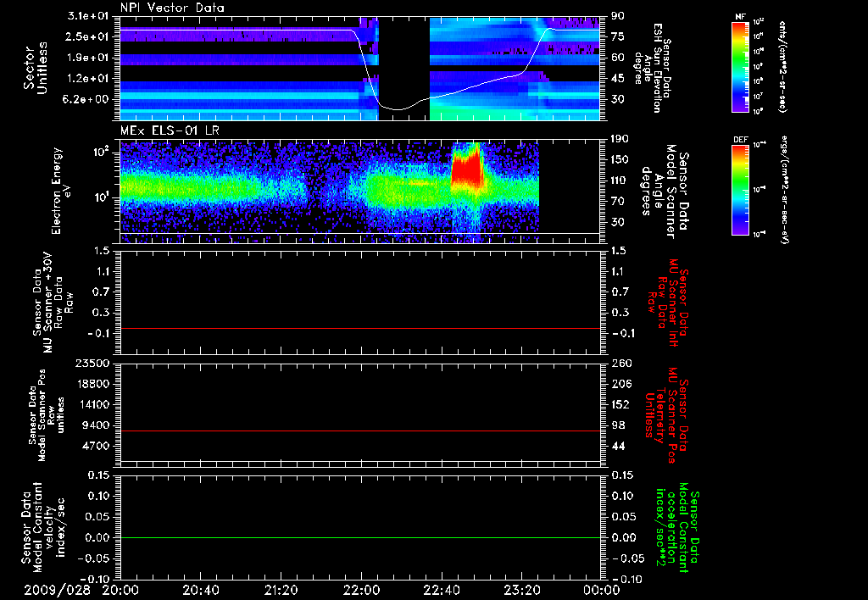Click the DEF units "ergs/(cm**2-sr-sec-eV)" label
The width and height of the screenshot is (868, 600).
coord(785,190)
